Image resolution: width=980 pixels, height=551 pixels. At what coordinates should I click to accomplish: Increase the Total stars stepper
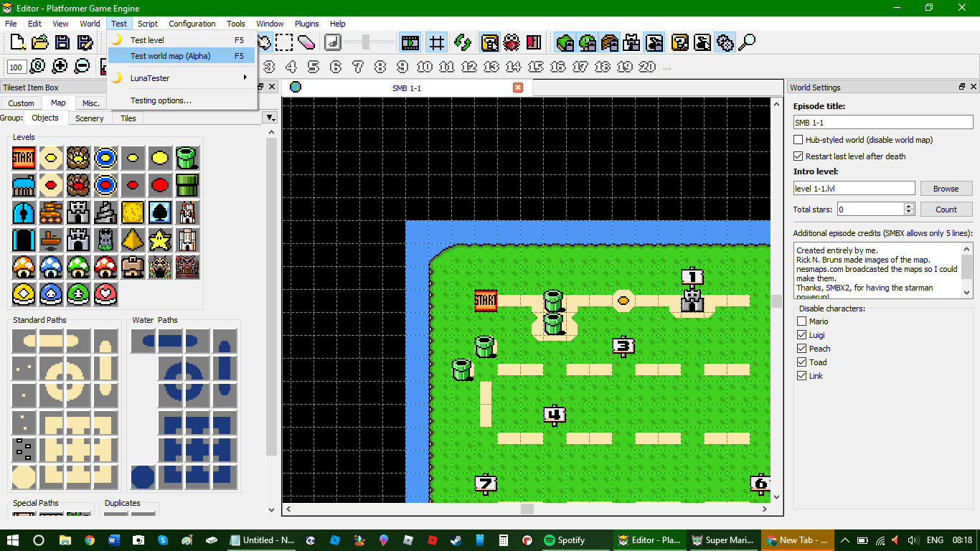point(909,206)
